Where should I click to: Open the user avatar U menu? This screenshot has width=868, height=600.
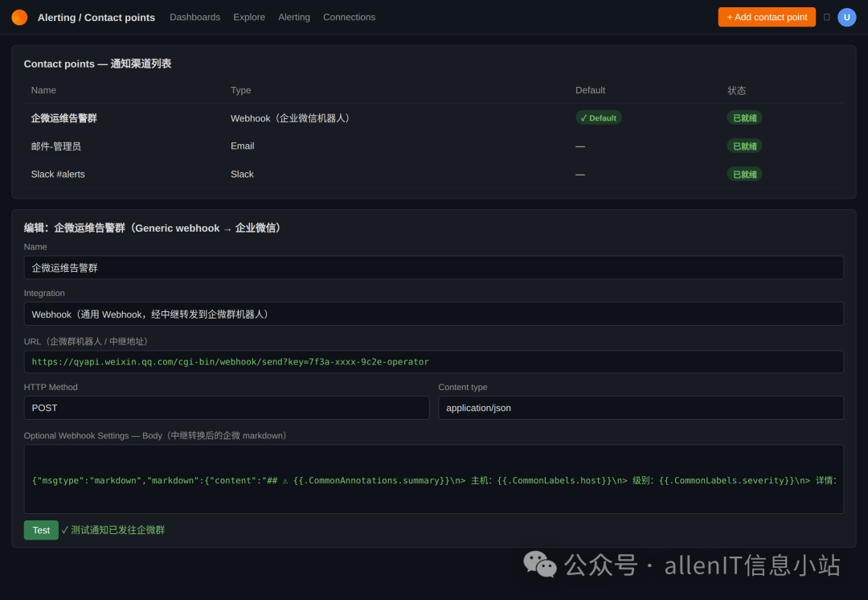(x=846, y=17)
